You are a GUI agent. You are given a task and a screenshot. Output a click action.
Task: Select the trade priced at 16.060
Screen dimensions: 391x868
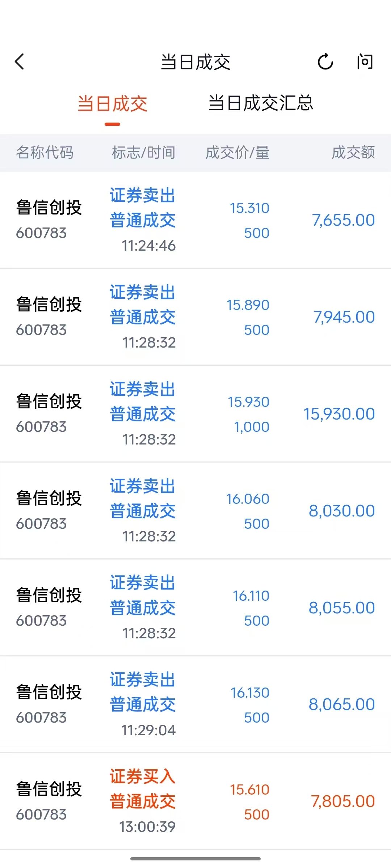[x=195, y=511]
